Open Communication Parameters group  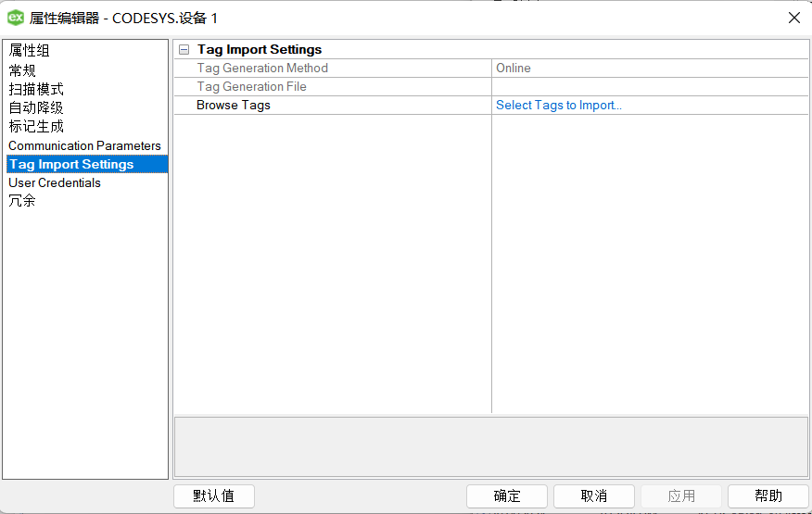point(84,145)
